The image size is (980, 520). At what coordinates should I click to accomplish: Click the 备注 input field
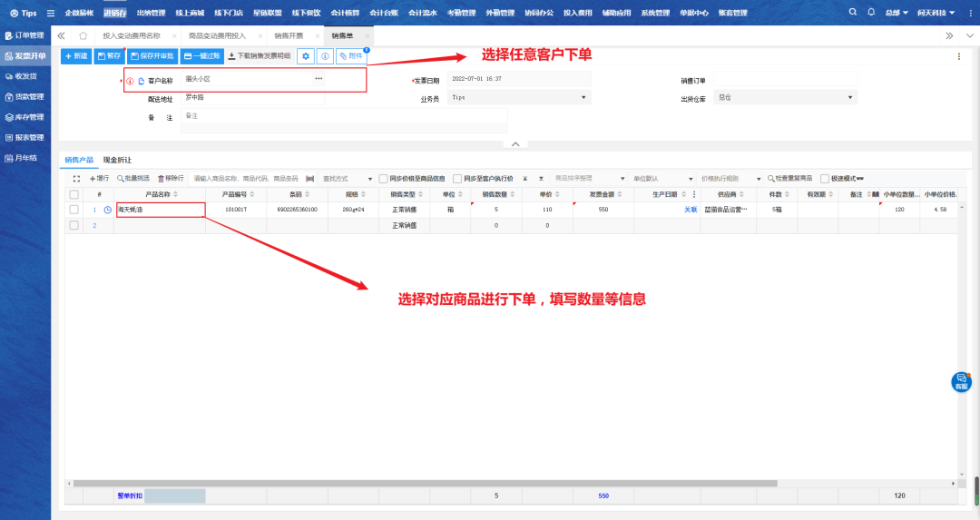click(x=343, y=116)
